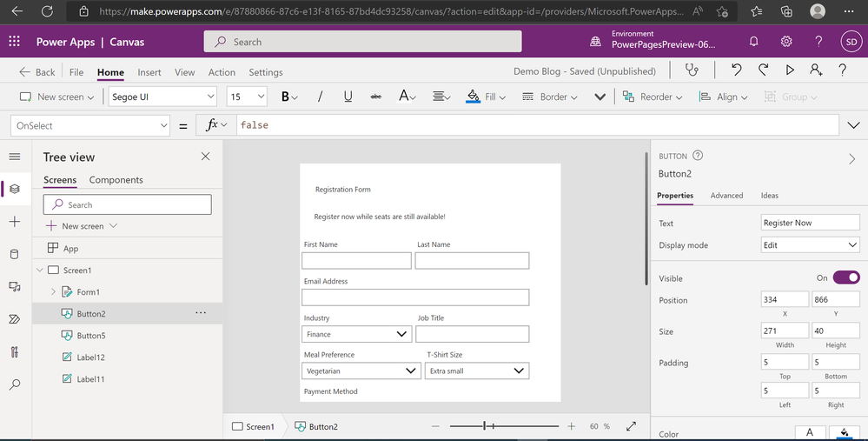Click New screen in Tree view

point(82,226)
